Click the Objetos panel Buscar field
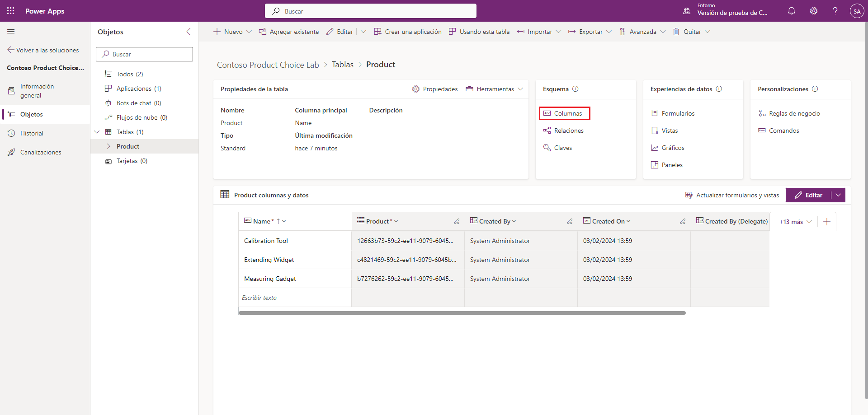Image resolution: width=868 pixels, height=415 pixels. click(x=144, y=54)
